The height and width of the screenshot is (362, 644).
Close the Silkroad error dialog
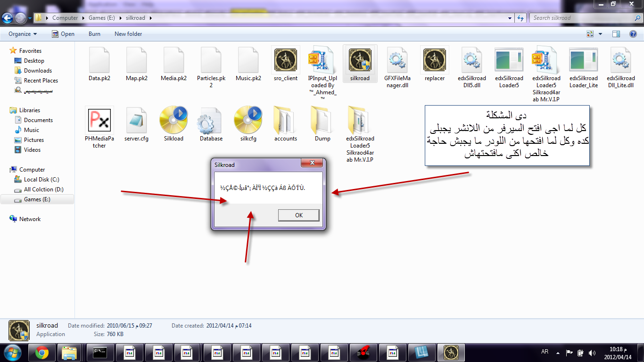click(312, 163)
